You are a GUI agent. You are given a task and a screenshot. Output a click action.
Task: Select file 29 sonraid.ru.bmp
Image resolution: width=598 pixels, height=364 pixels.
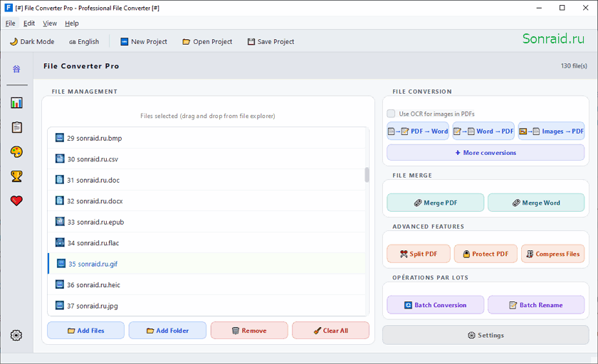(x=206, y=138)
